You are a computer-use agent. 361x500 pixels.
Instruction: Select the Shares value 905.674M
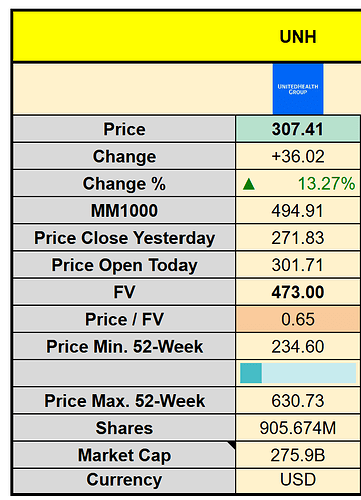(x=298, y=428)
